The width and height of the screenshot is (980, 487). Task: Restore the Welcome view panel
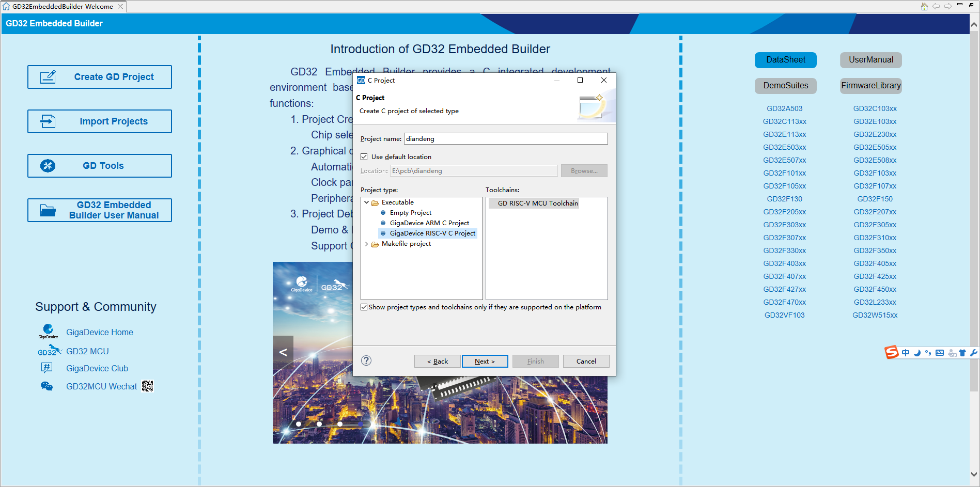pyautogui.click(x=971, y=5)
